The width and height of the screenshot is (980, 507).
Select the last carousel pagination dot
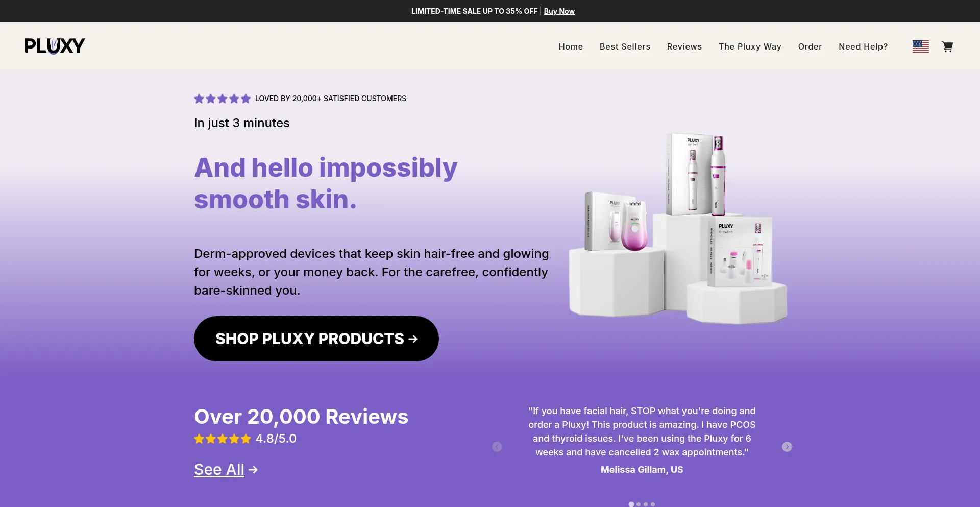point(653,504)
